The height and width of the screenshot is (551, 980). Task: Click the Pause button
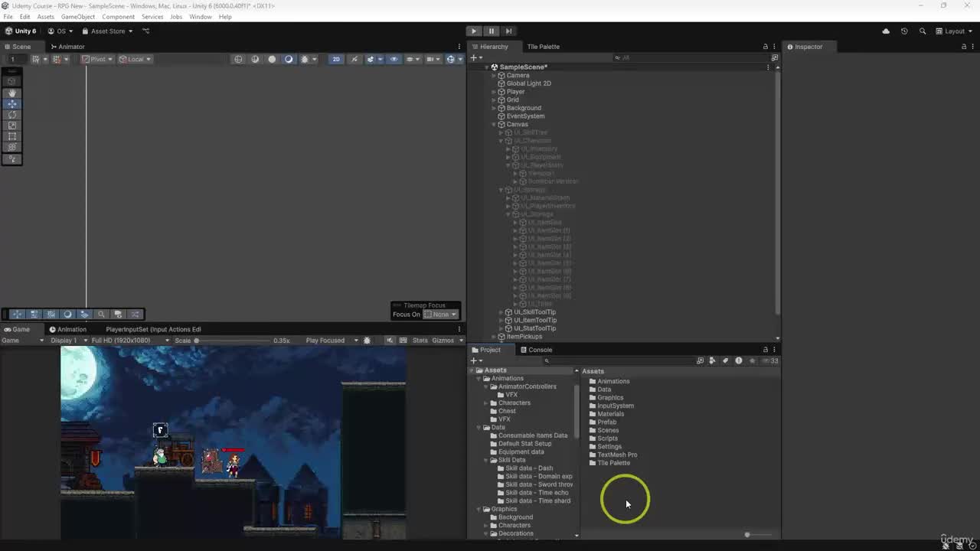[x=492, y=31]
